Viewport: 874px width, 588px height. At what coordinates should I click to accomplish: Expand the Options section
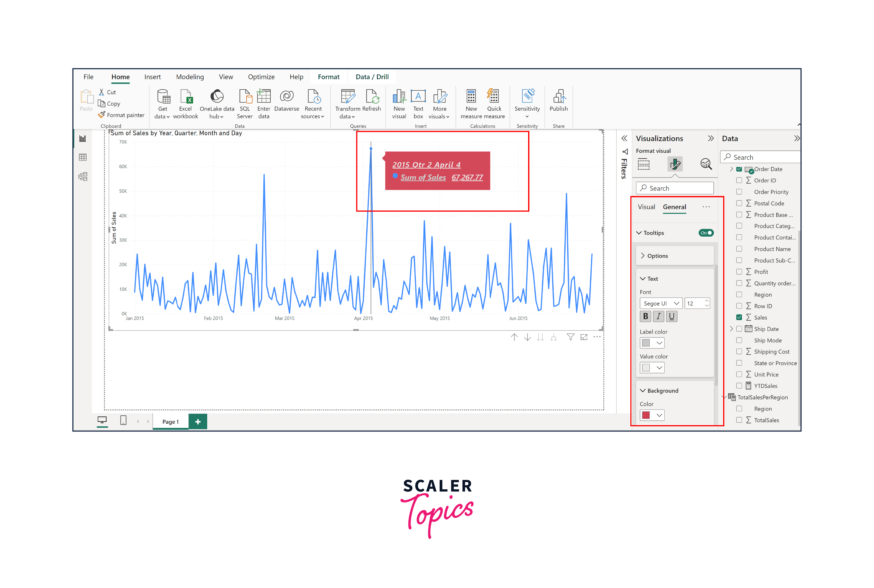pos(657,256)
